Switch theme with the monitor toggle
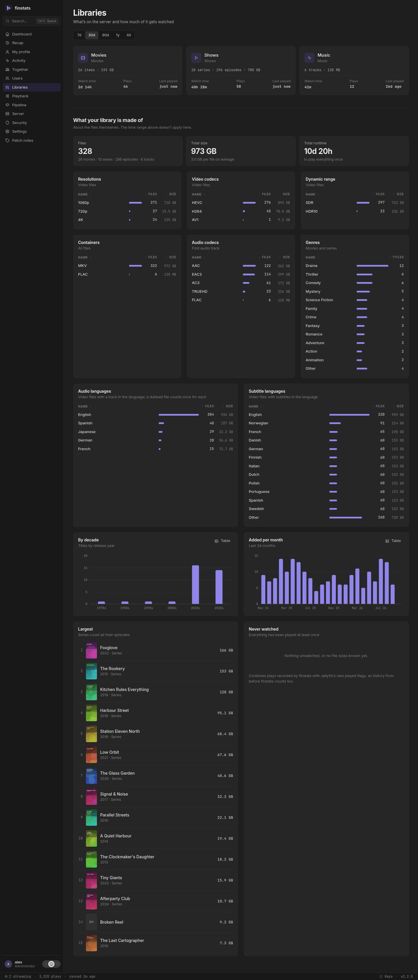 click(x=52, y=964)
